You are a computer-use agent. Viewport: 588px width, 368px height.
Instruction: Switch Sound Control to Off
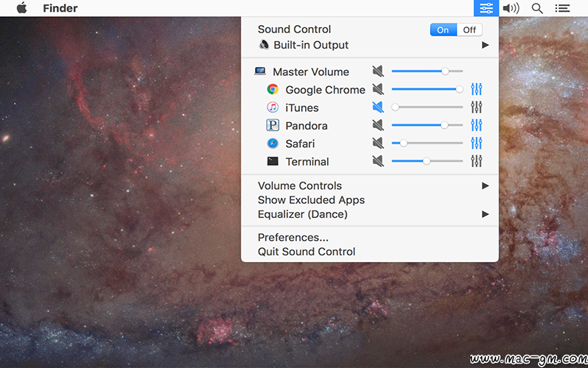pyautogui.click(x=470, y=29)
